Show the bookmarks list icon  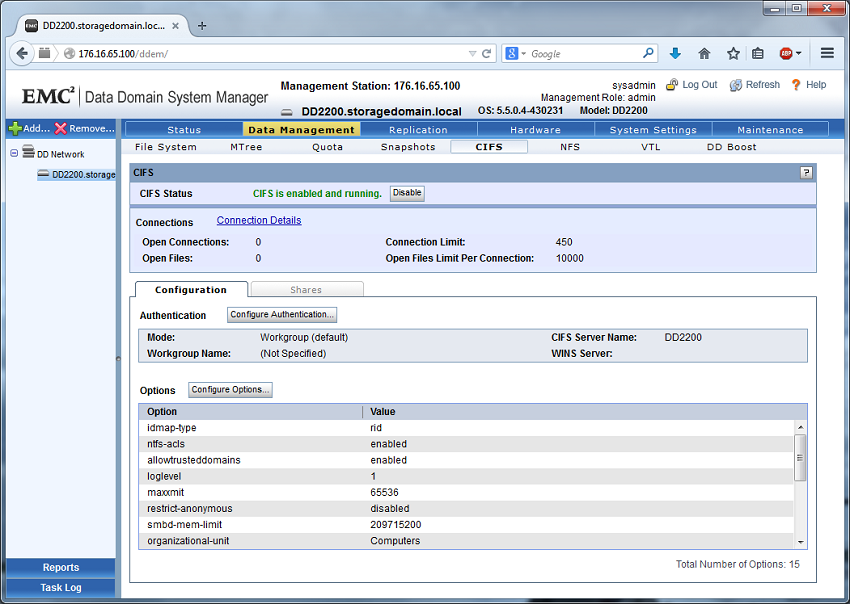tap(758, 53)
